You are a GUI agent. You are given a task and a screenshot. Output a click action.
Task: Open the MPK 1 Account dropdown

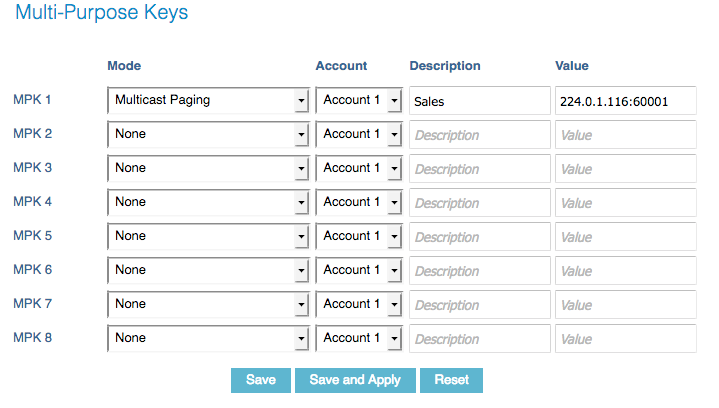(x=358, y=100)
